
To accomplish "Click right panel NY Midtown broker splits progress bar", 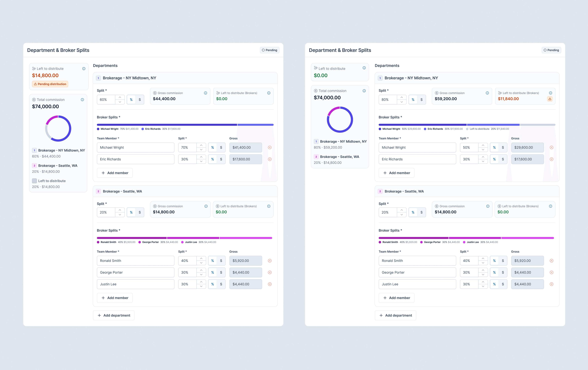I will (x=467, y=125).
